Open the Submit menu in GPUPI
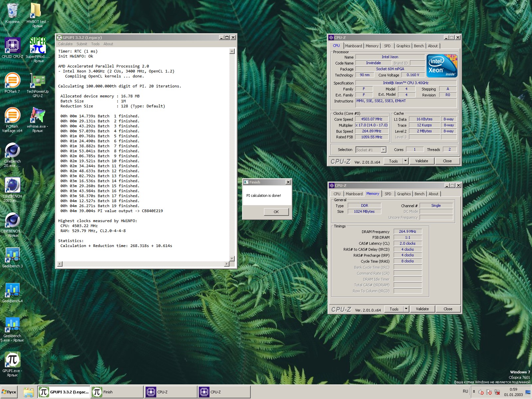 pyautogui.click(x=82, y=44)
